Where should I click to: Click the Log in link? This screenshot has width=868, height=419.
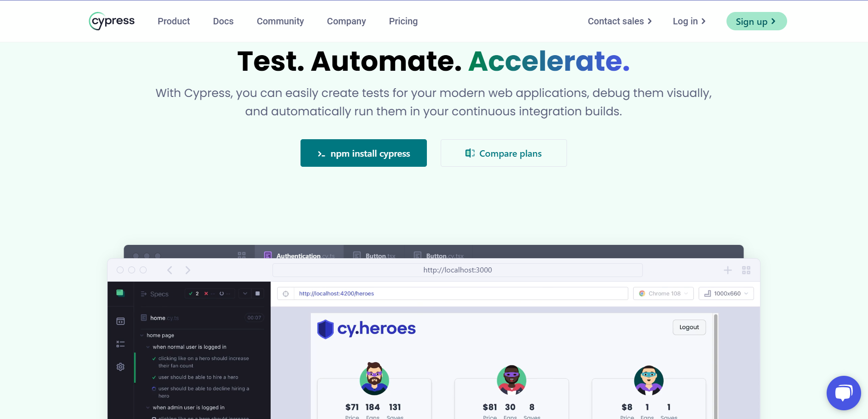(x=689, y=21)
